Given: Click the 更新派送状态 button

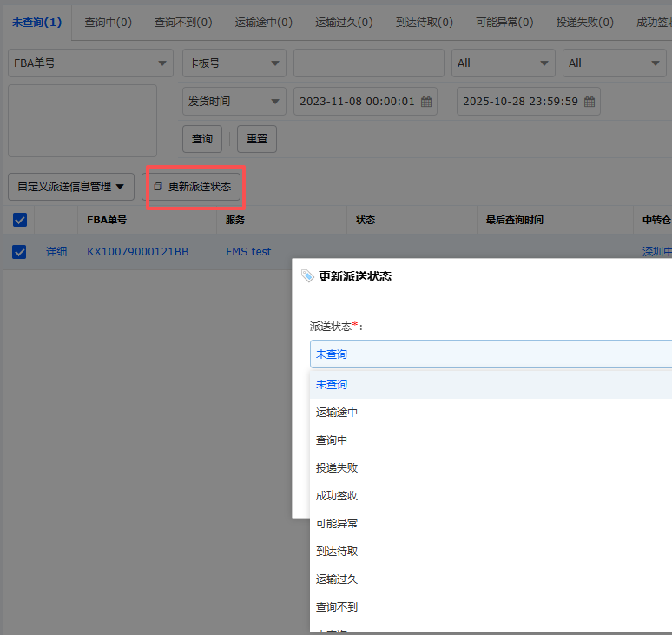Looking at the screenshot, I should (x=193, y=187).
